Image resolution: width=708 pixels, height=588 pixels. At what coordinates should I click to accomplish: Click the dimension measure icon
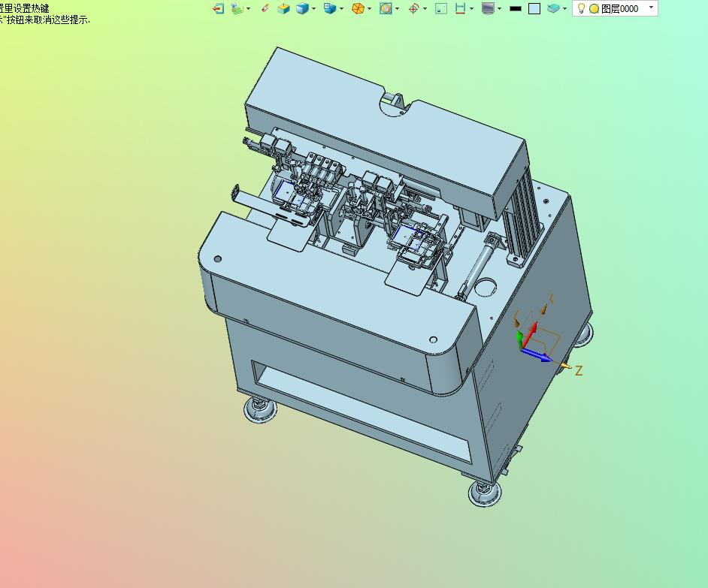click(x=460, y=8)
